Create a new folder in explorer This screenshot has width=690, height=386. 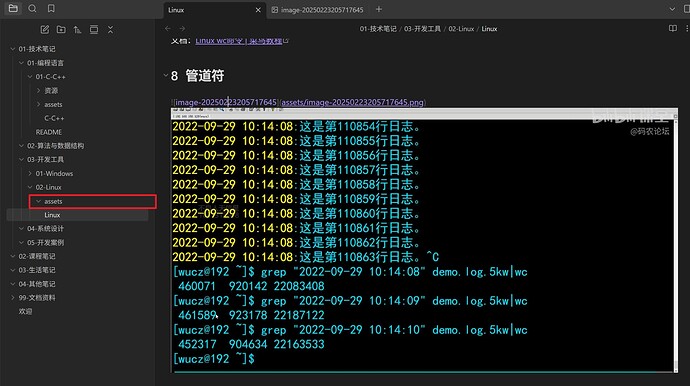[61, 29]
